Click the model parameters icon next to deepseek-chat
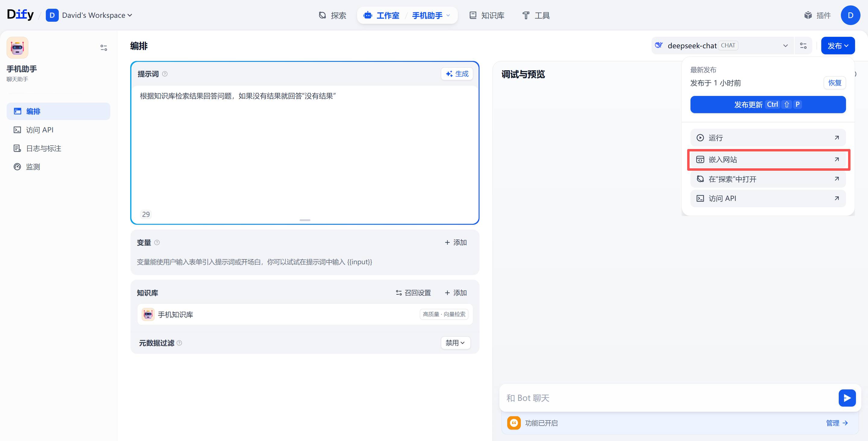The image size is (868, 441). click(803, 46)
